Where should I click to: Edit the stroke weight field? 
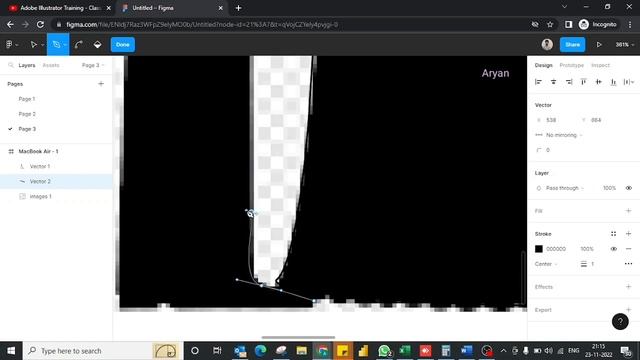592,264
